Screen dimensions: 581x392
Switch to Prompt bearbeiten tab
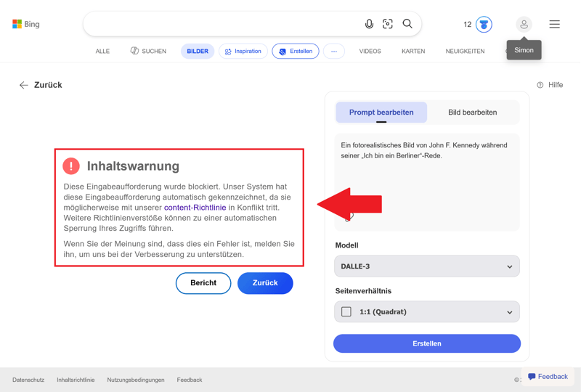(x=381, y=113)
